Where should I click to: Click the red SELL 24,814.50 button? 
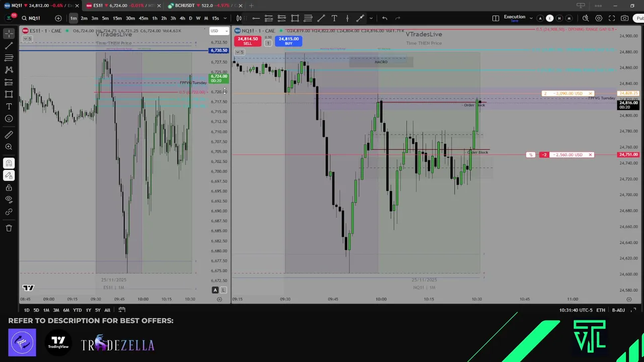[x=248, y=41]
